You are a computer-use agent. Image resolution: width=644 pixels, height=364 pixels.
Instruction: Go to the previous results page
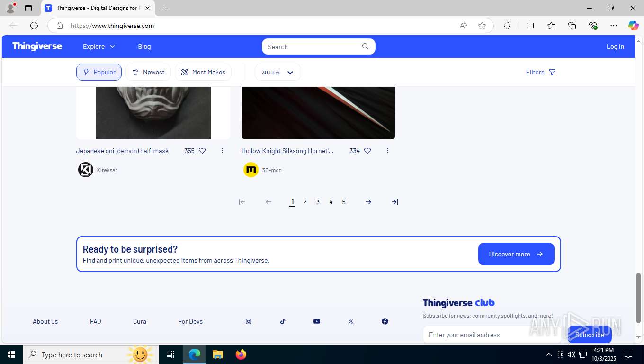[x=268, y=202]
